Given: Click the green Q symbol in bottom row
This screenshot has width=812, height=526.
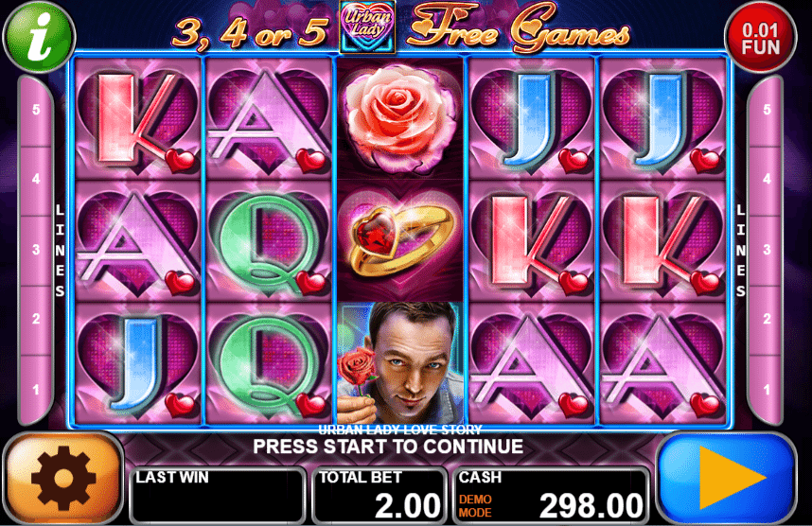Looking at the screenshot, I should [268, 363].
